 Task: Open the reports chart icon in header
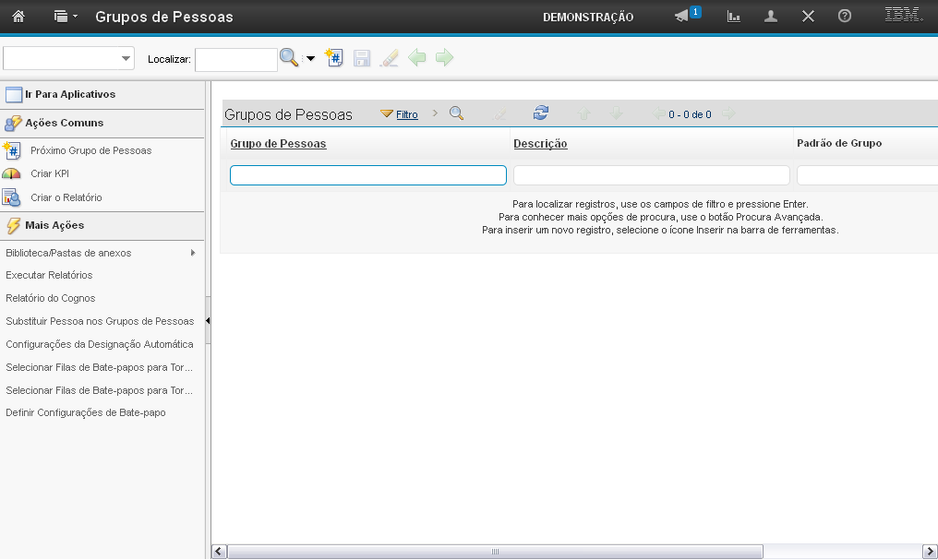[734, 17]
